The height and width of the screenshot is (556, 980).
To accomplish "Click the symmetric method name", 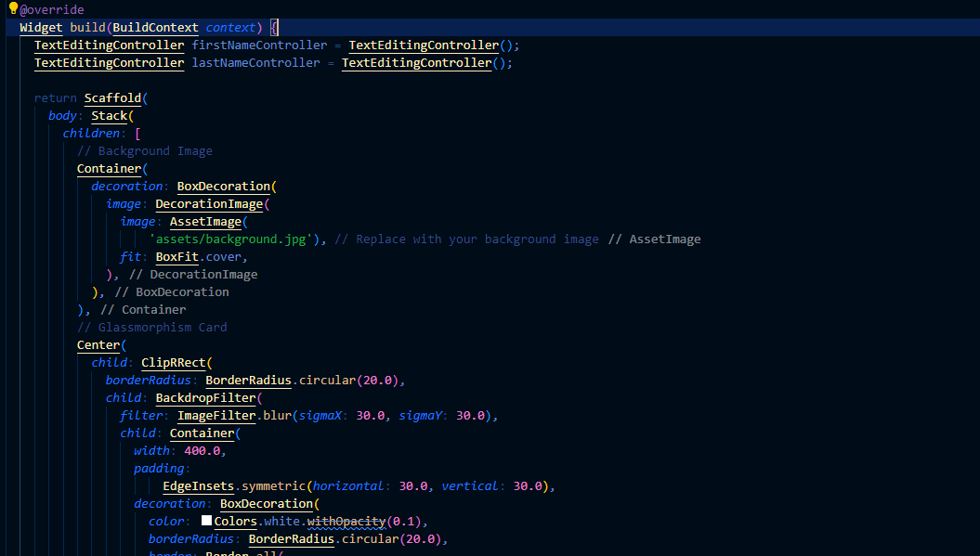I will pyautogui.click(x=274, y=486).
